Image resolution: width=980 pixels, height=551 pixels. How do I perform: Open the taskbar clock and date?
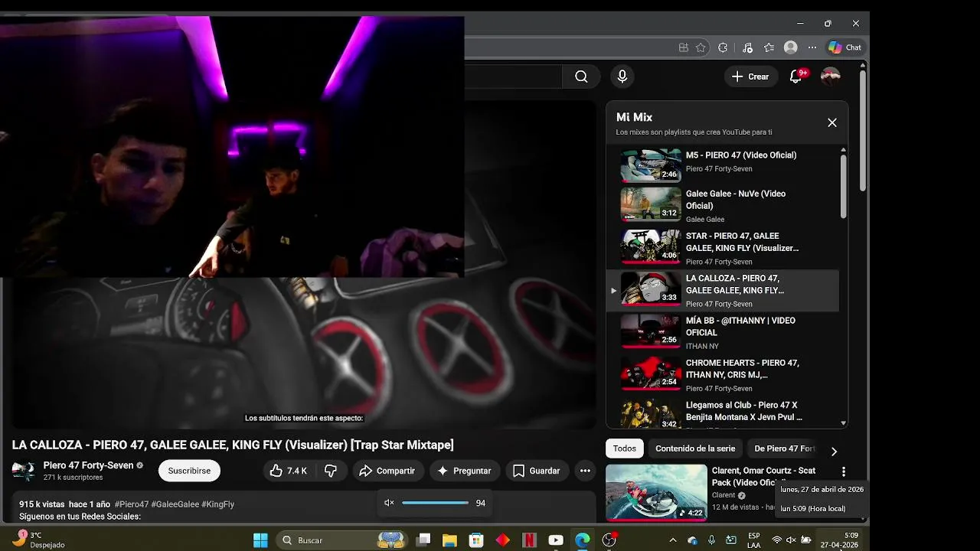click(840, 540)
